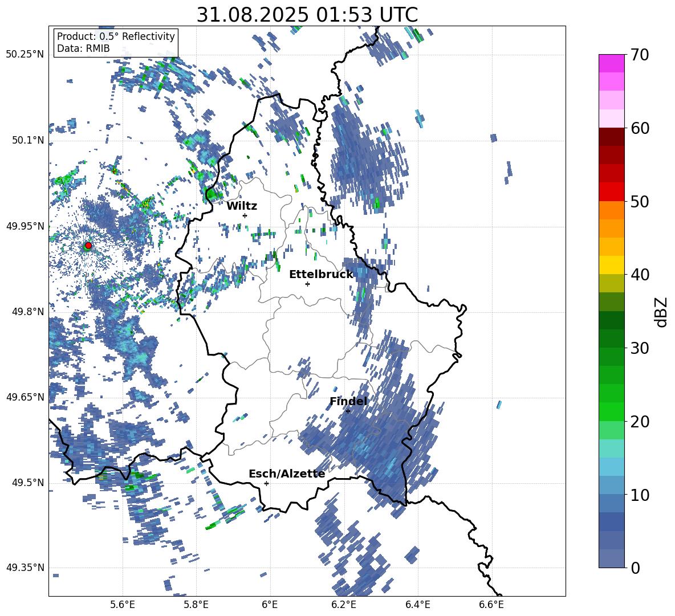This screenshot has width=675, height=616.
Task: Click the Findel location label
Action: 348,401
